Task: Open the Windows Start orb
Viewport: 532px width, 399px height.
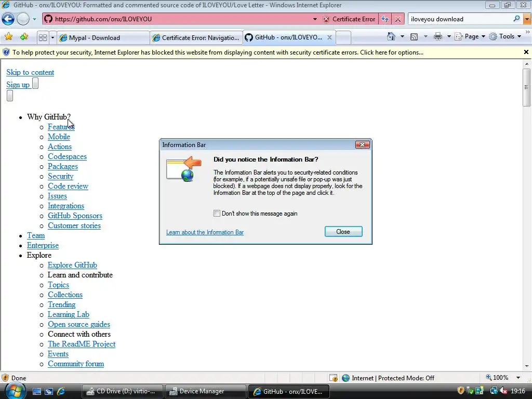Action: pos(14,391)
